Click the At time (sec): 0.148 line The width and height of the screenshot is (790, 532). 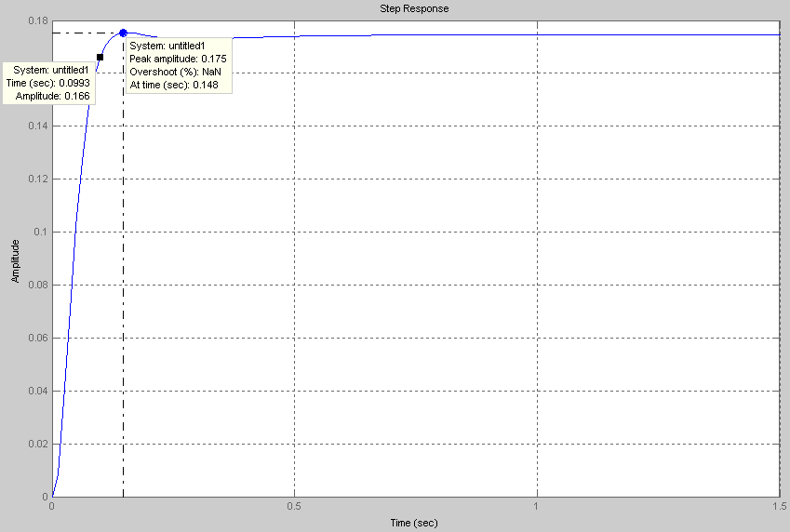[x=174, y=86]
